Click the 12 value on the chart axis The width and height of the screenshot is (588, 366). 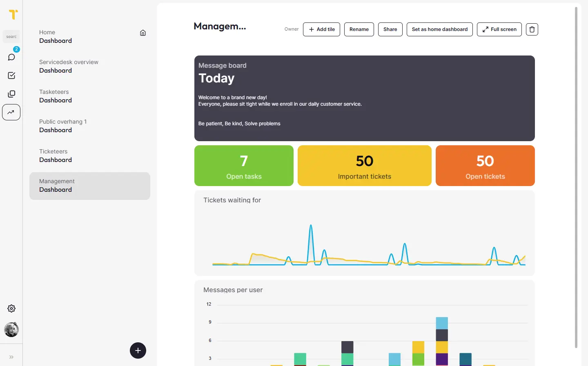pos(209,304)
